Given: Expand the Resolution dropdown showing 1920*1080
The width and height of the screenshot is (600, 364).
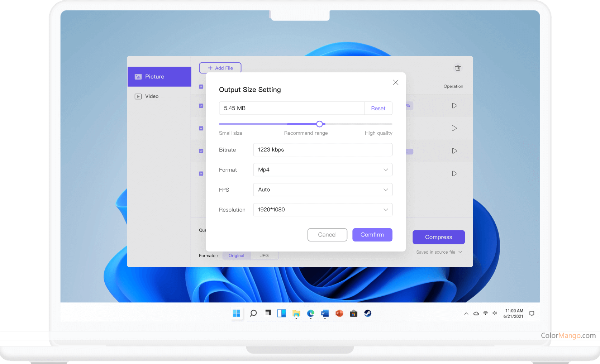Looking at the screenshot, I should [323, 210].
